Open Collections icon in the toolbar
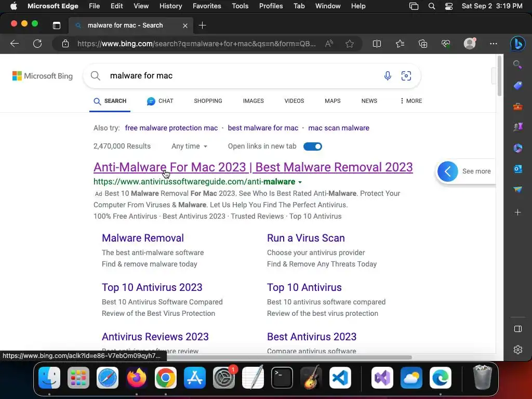This screenshot has width=532, height=399. 423,44
